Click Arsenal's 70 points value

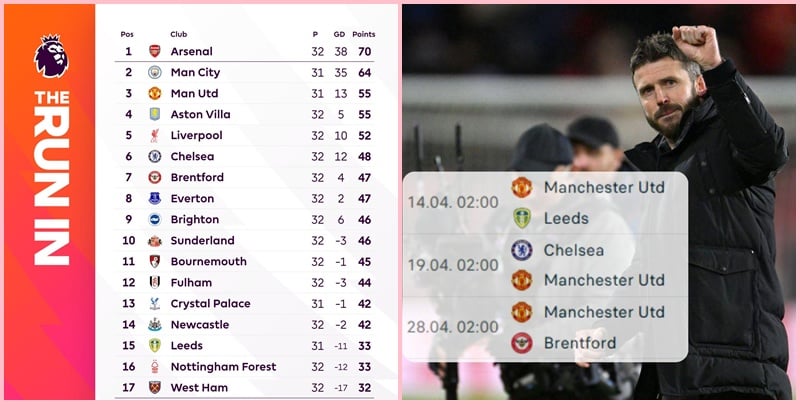click(364, 51)
